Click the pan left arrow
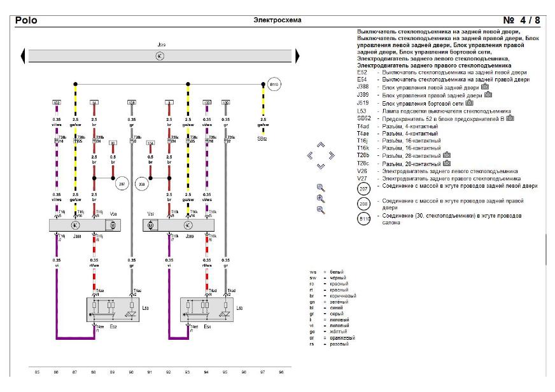 tap(310, 155)
